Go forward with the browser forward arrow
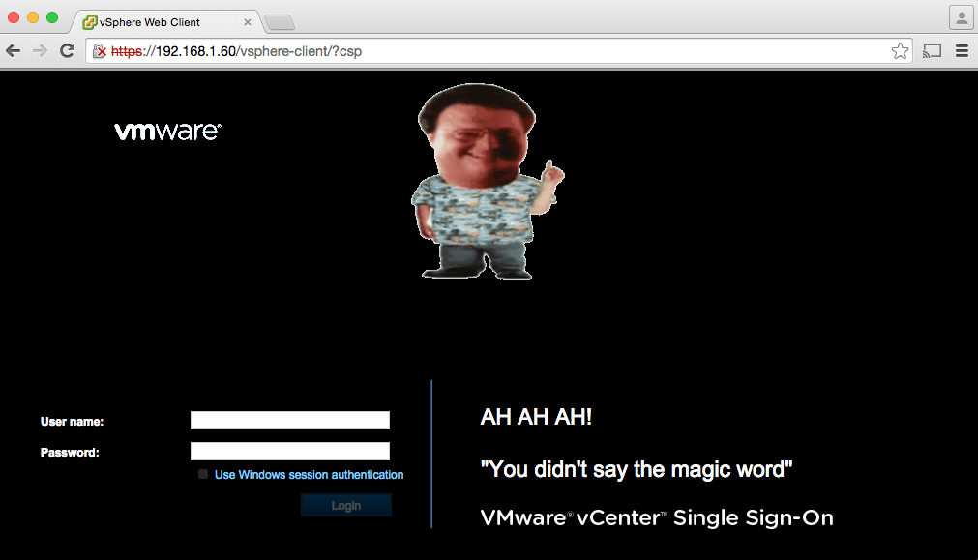Screen dimensions: 978x560 coord(40,51)
